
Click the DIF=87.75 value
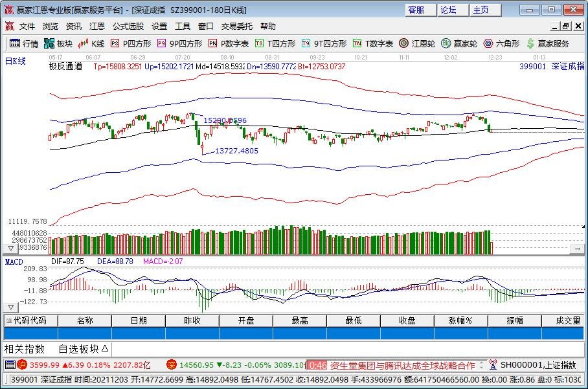67,261
